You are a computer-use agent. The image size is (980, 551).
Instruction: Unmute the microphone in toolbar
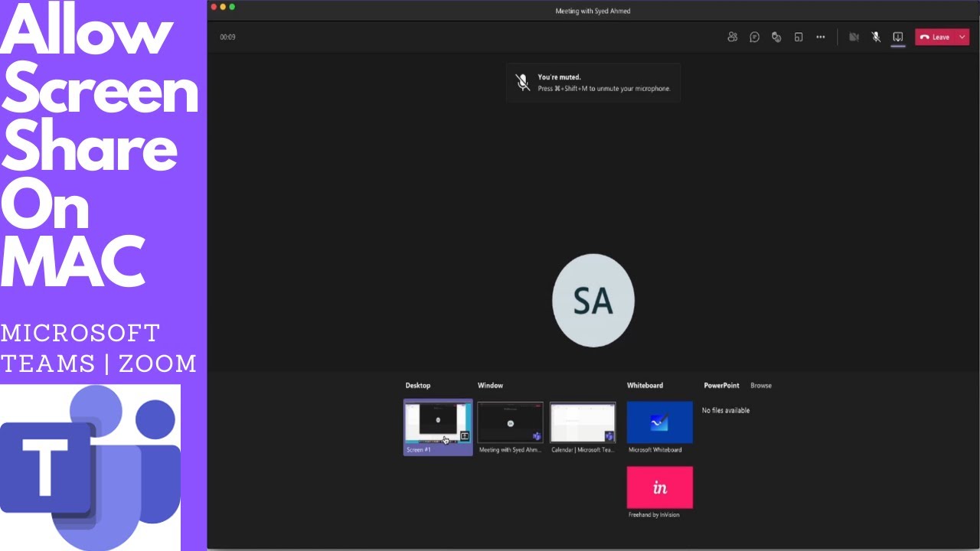coord(876,37)
